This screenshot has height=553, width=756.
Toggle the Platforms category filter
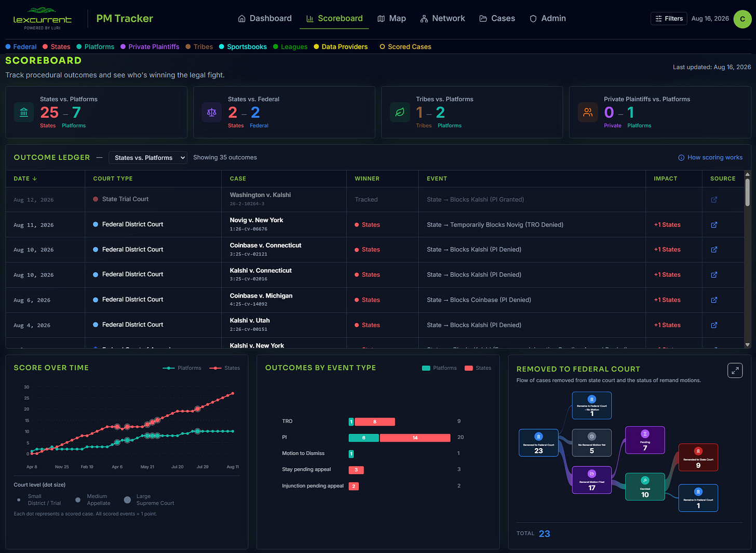[96, 47]
